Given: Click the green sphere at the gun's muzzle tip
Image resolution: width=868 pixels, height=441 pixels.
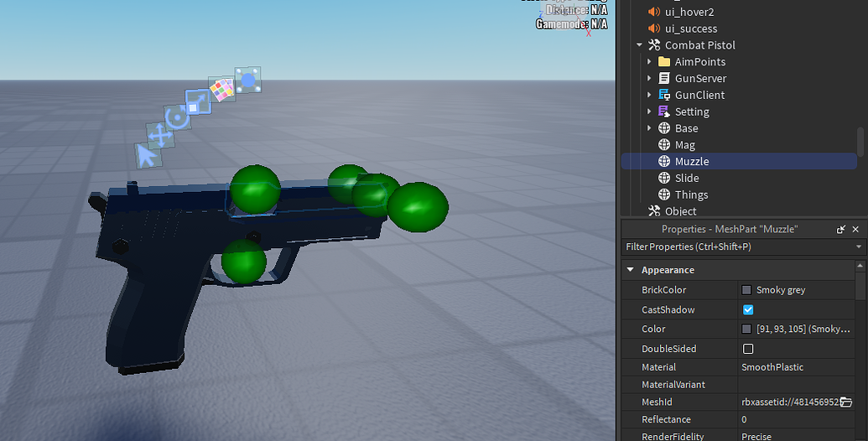Looking at the screenshot, I should [x=418, y=206].
